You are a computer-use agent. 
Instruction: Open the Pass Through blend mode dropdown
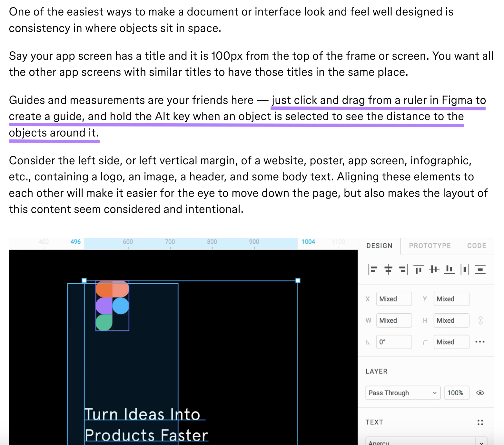pyautogui.click(x=403, y=393)
